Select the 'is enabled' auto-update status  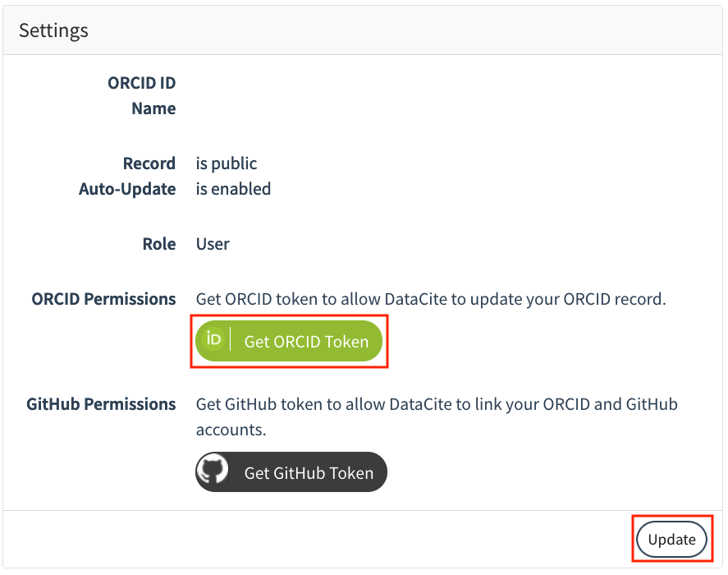coord(233,189)
